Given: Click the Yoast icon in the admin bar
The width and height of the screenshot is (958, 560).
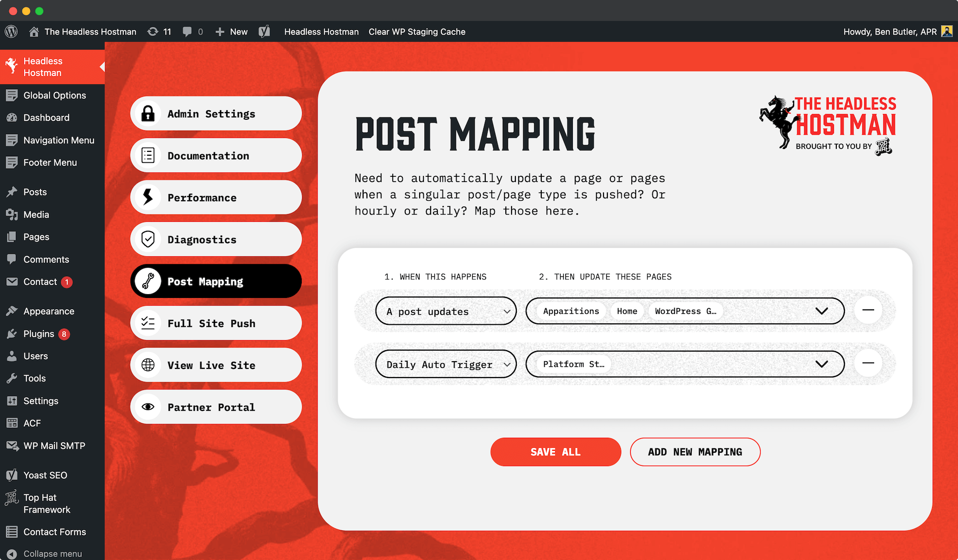Looking at the screenshot, I should pos(264,32).
